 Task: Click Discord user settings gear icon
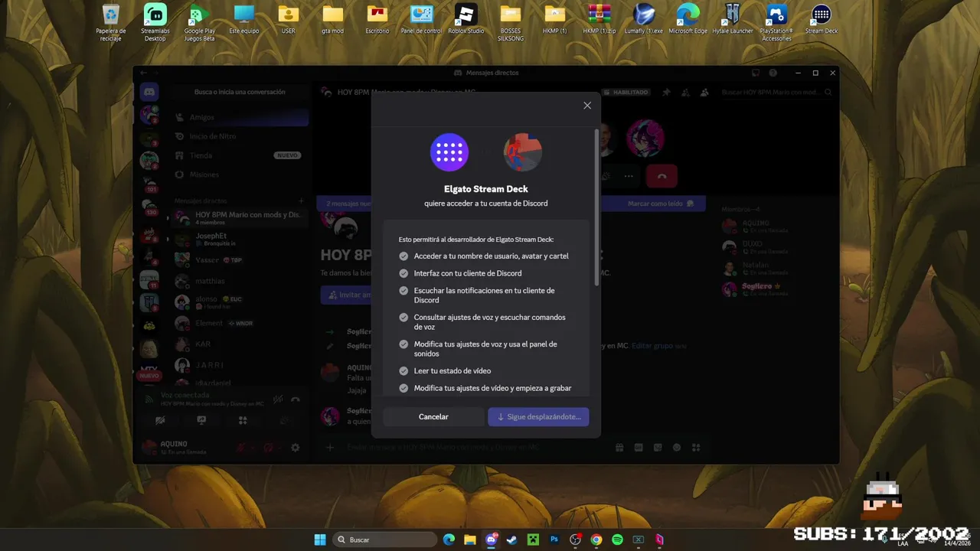tap(296, 448)
